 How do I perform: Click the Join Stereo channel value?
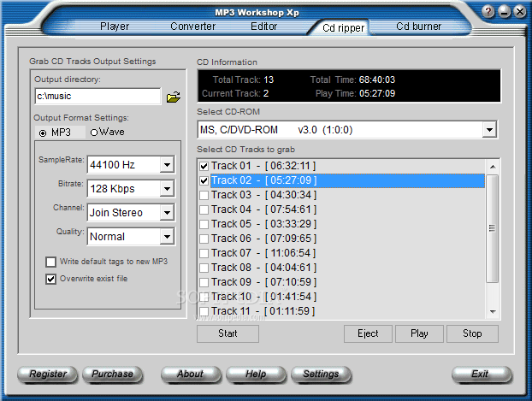[x=116, y=213]
